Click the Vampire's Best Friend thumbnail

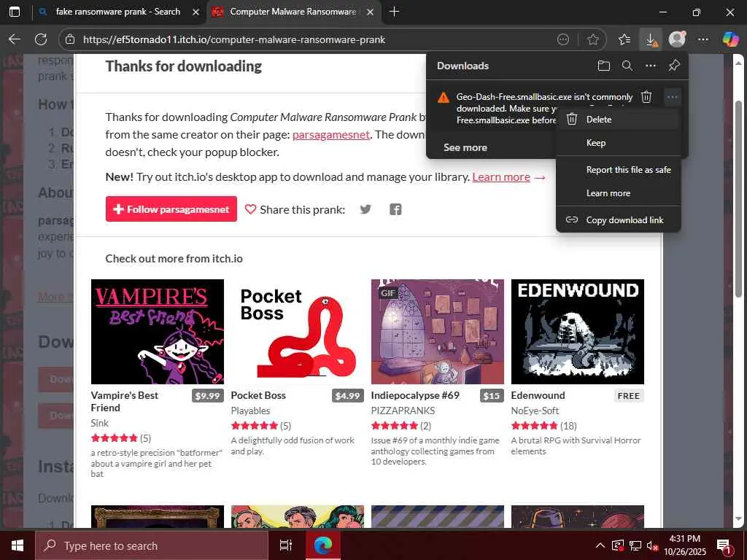(158, 332)
